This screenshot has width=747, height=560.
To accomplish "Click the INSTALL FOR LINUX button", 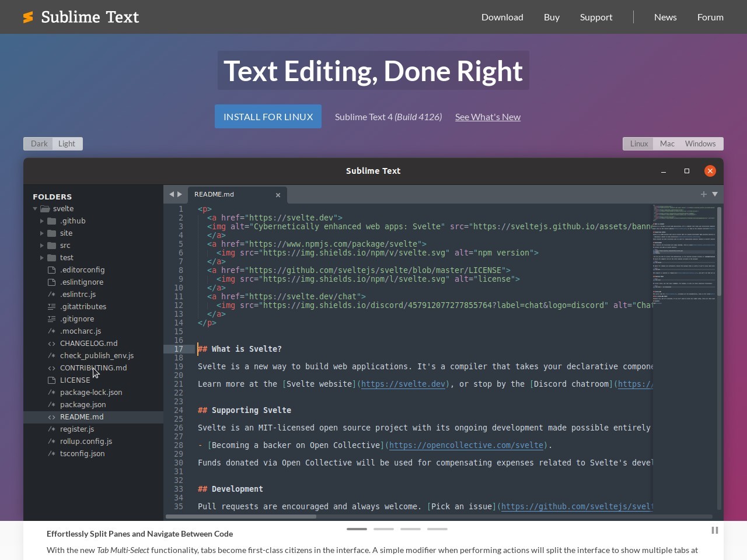I will click(x=268, y=116).
